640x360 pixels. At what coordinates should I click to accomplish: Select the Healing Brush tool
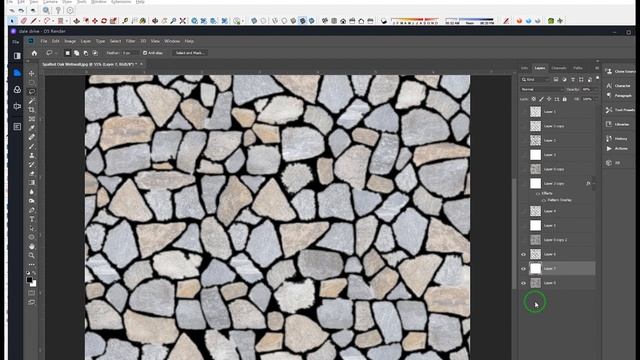pyautogui.click(x=31, y=137)
